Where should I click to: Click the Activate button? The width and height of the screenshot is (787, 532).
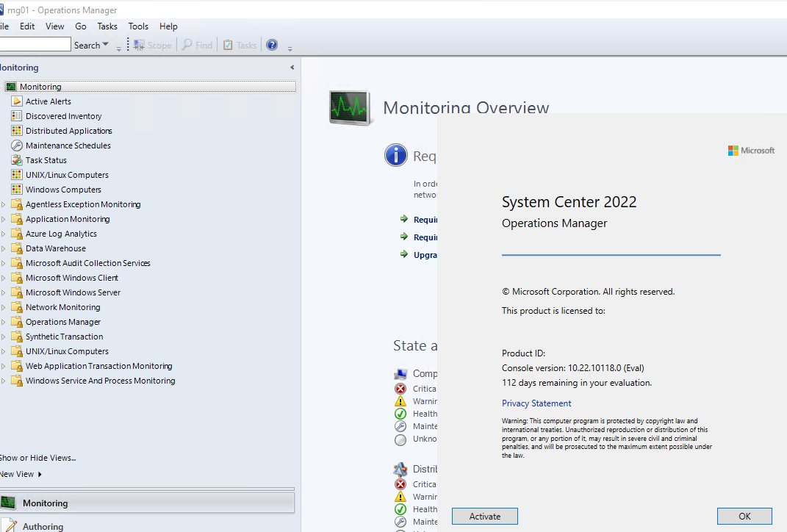click(x=484, y=516)
